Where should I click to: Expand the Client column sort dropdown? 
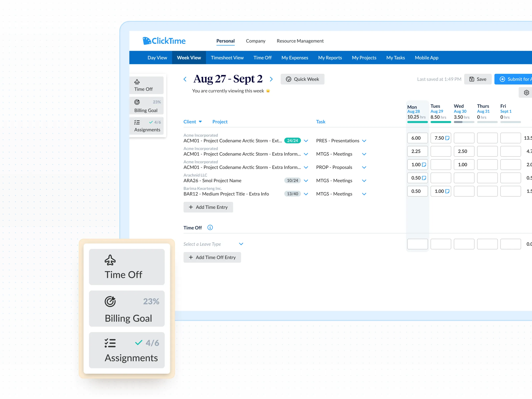(200, 122)
